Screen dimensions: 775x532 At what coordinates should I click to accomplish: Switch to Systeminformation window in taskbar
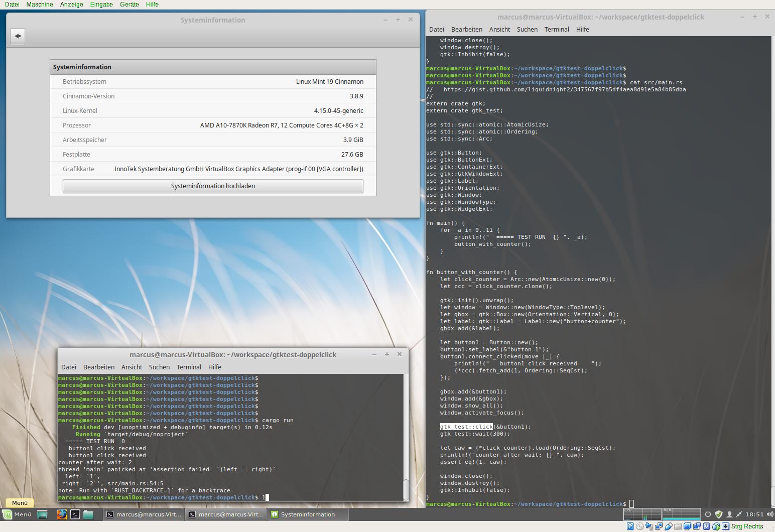(308, 514)
